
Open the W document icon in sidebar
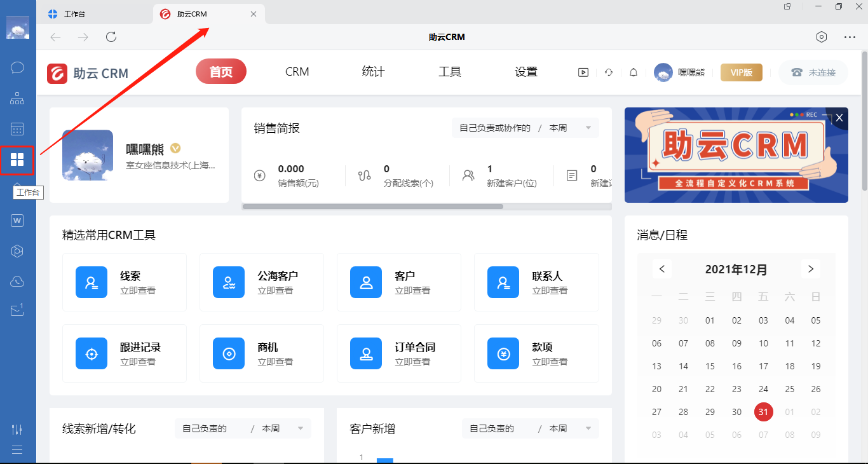tap(18, 221)
